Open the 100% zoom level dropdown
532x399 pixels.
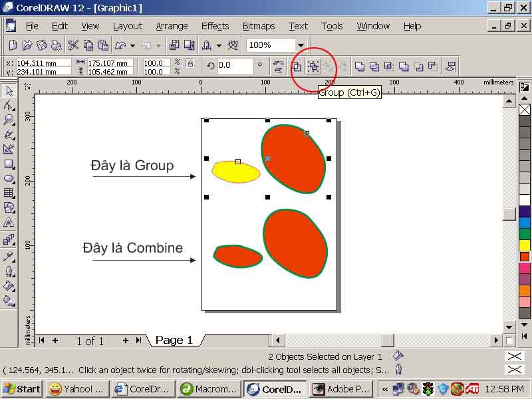301,45
